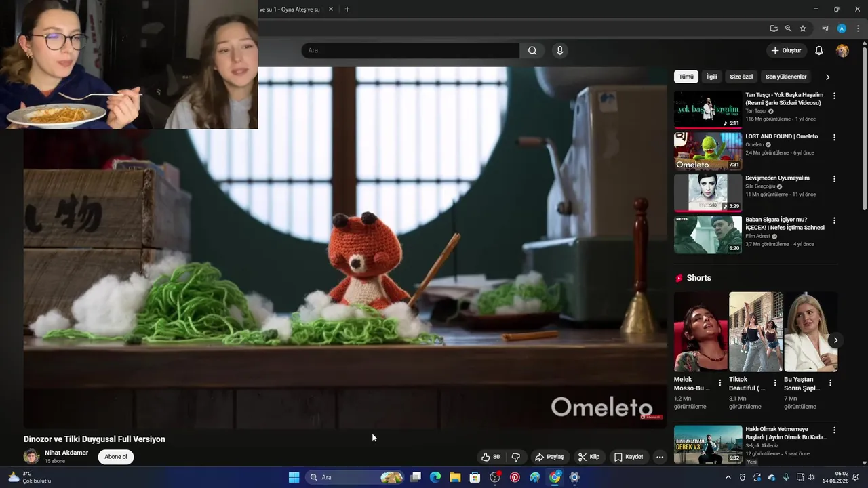Open options for Tan Taşçı video
The width and height of the screenshot is (868, 488).
click(x=834, y=96)
